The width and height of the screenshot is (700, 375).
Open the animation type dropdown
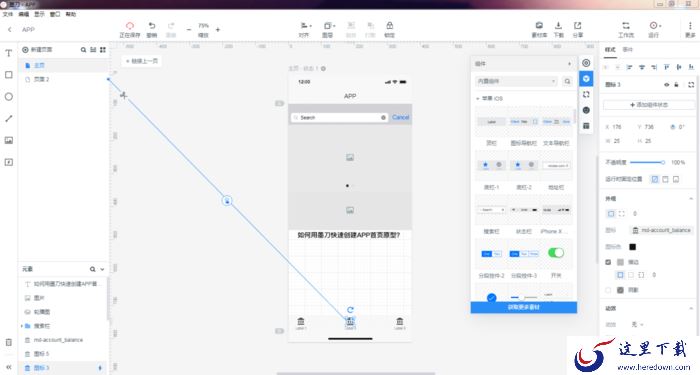pyautogui.click(x=637, y=325)
